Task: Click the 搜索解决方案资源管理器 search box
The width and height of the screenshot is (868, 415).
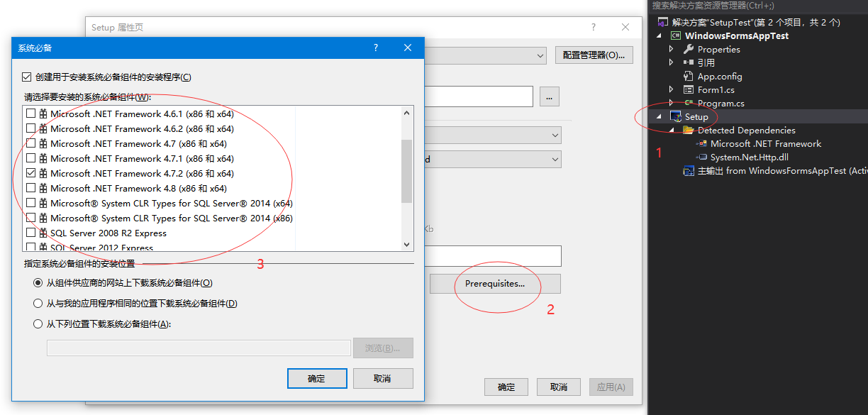Action: pos(758,6)
